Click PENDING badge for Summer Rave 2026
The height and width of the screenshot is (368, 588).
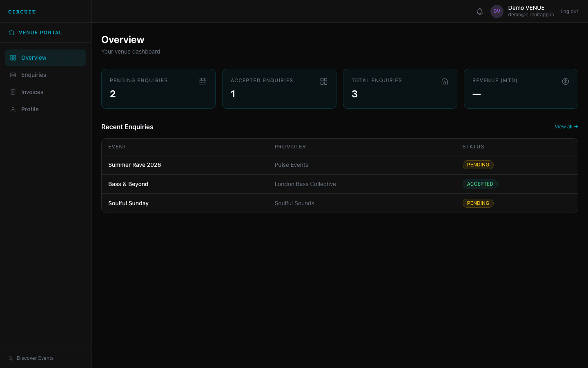pos(478,165)
